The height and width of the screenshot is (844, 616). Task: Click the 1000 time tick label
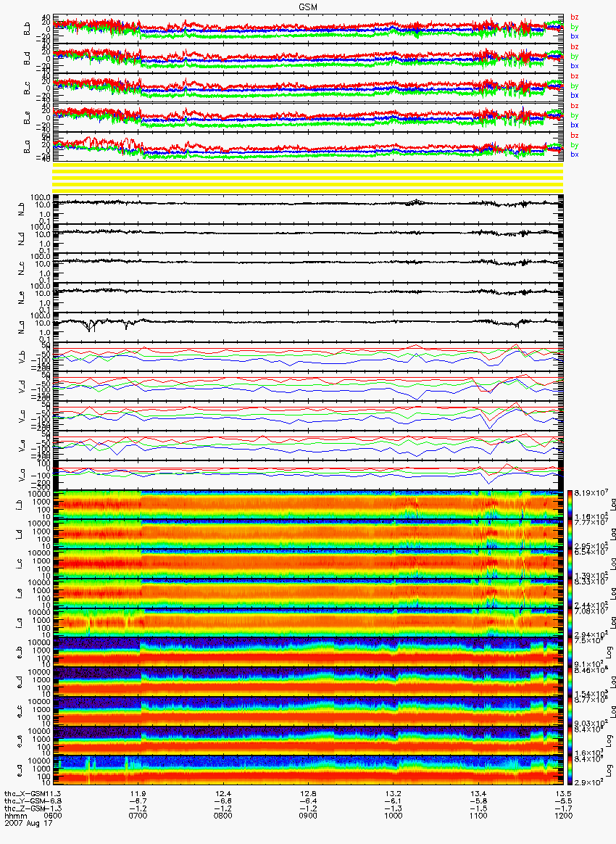pyautogui.click(x=394, y=815)
